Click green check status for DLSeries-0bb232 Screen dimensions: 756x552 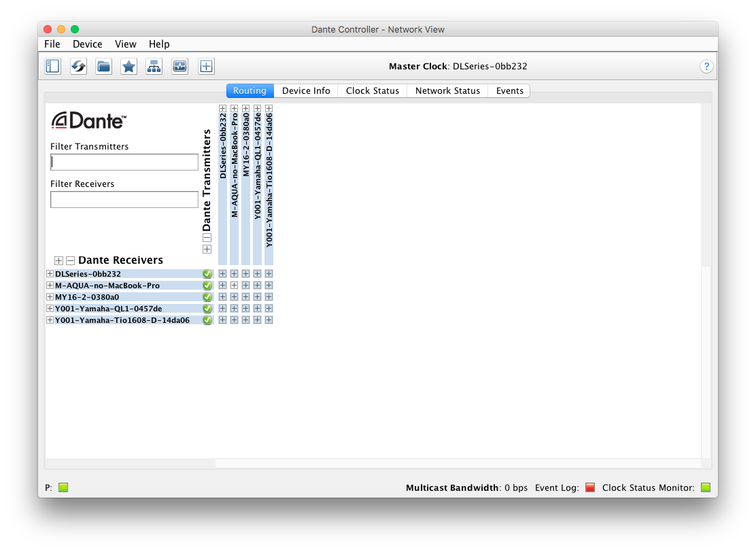[207, 274]
